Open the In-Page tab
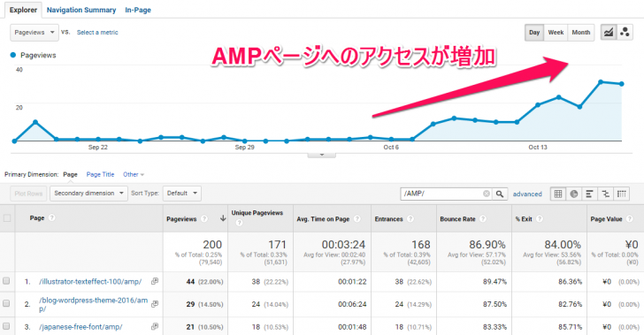This screenshot has height=335, width=644. (x=138, y=10)
